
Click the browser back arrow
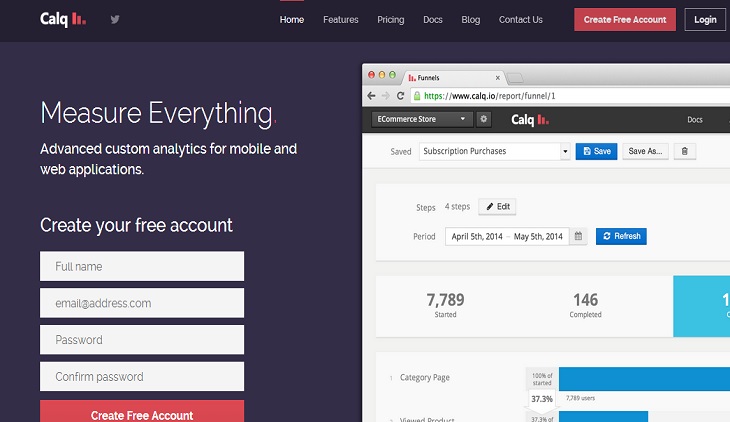pos(371,95)
